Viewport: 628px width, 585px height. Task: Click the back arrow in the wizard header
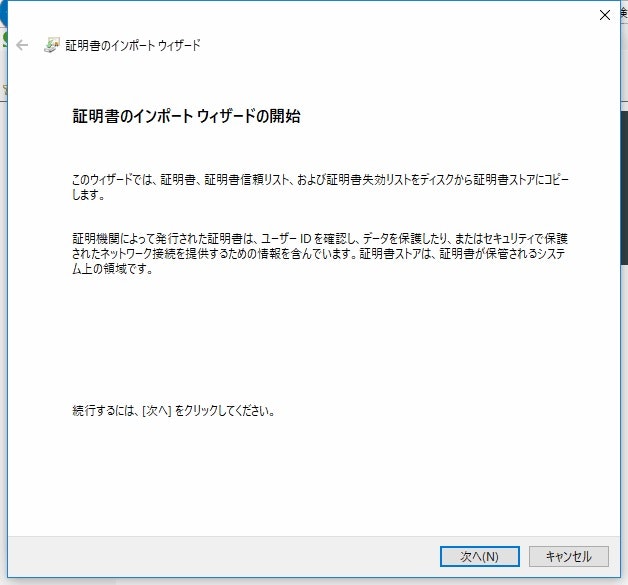pos(22,45)
